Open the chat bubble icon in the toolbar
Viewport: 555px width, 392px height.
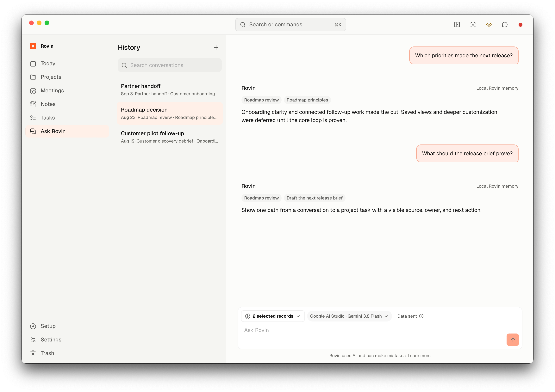(505, 25)
